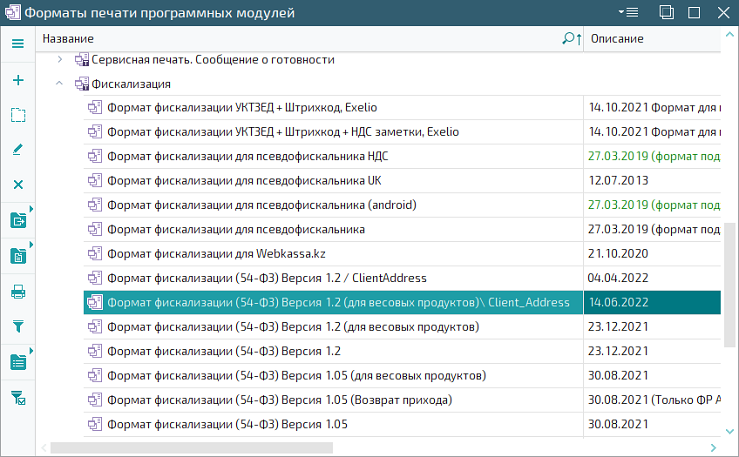
Task: Click the Описание column header
Action: pyautogui.click(x=650, y=39)
